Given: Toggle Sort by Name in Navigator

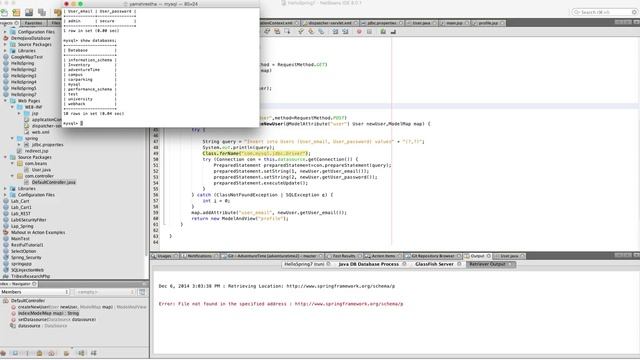Looking at the screenshot, I should pos(82,353).
